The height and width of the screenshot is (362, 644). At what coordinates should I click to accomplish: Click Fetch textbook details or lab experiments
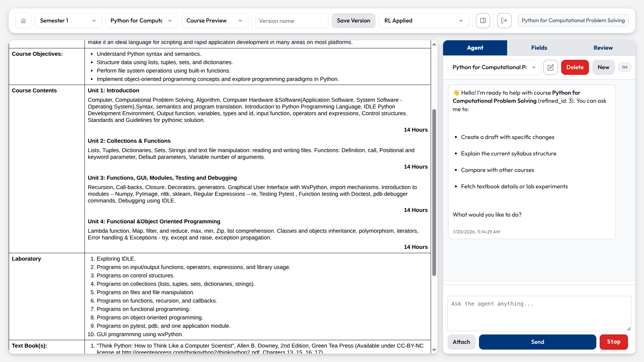tap(514, 187)
